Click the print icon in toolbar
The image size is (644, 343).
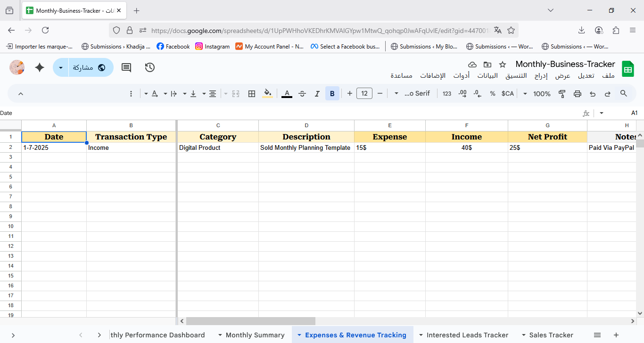[x=578, y=94]
